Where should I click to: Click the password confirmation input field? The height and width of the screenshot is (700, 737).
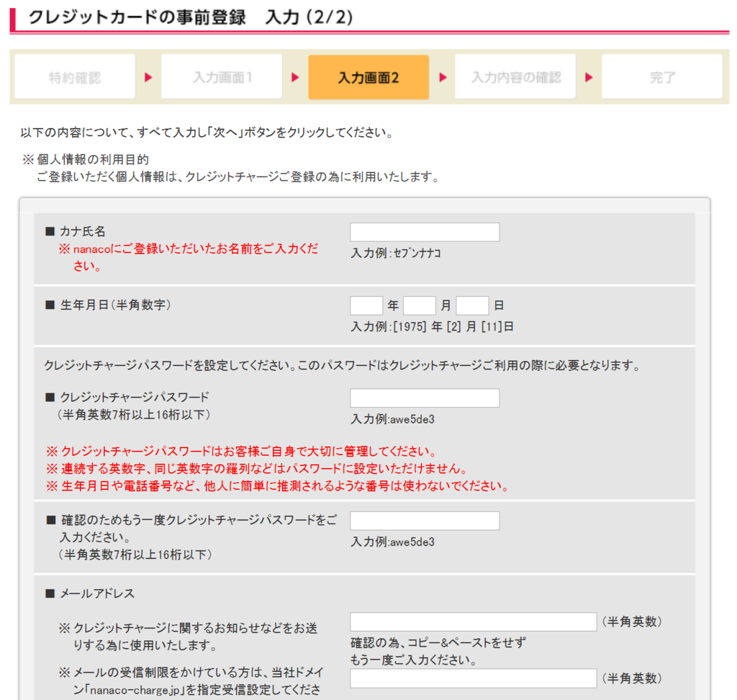coord(424,520)
